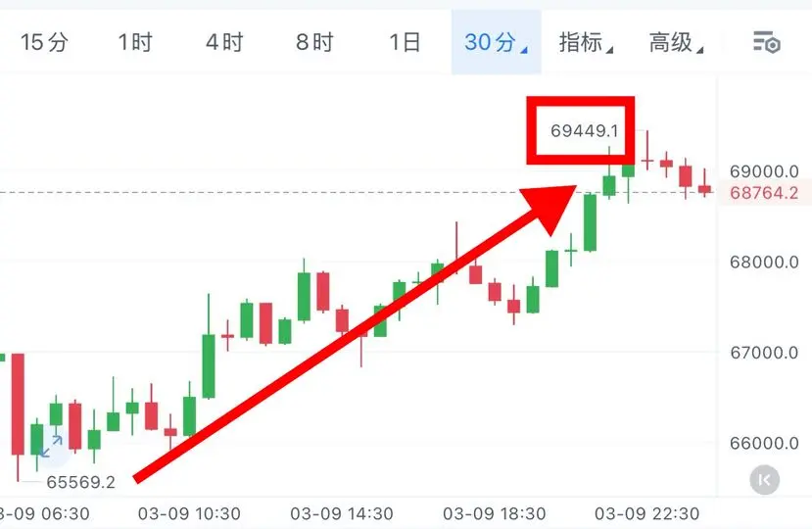Switch to the 1时 timeframe
Image resolution: width=812 pixels, height=529 pixels.
point(135,42)
